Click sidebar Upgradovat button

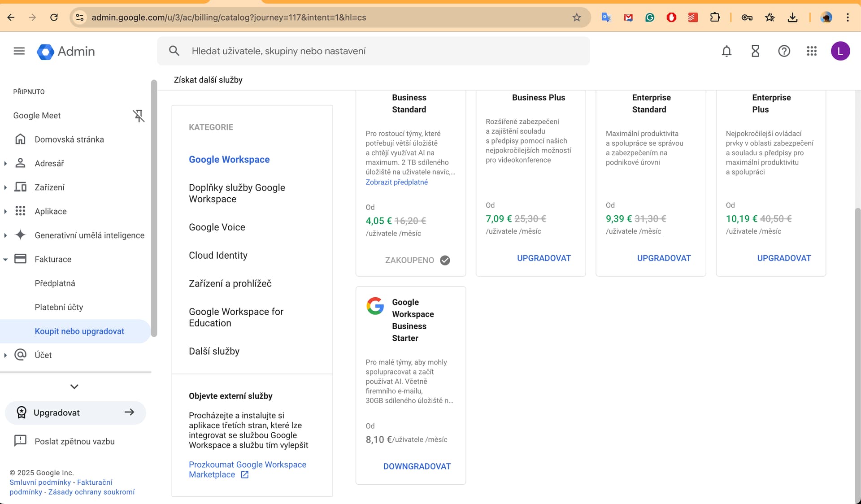click(x=75, y=413)
